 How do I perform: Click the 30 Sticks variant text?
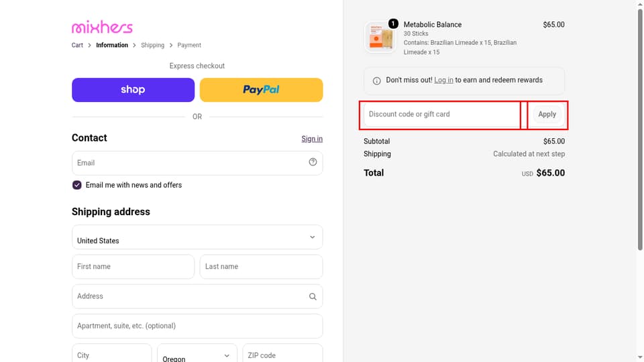416,34
